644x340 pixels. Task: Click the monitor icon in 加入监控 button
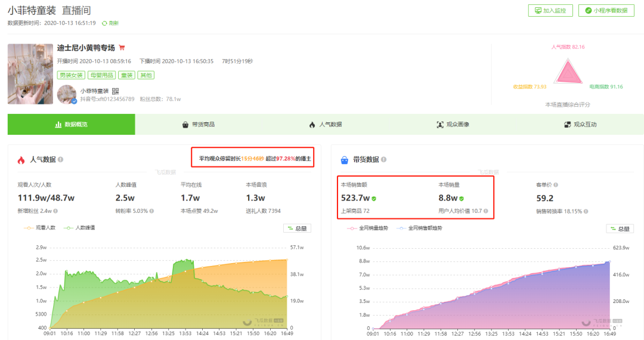click(x=538, y=11)
